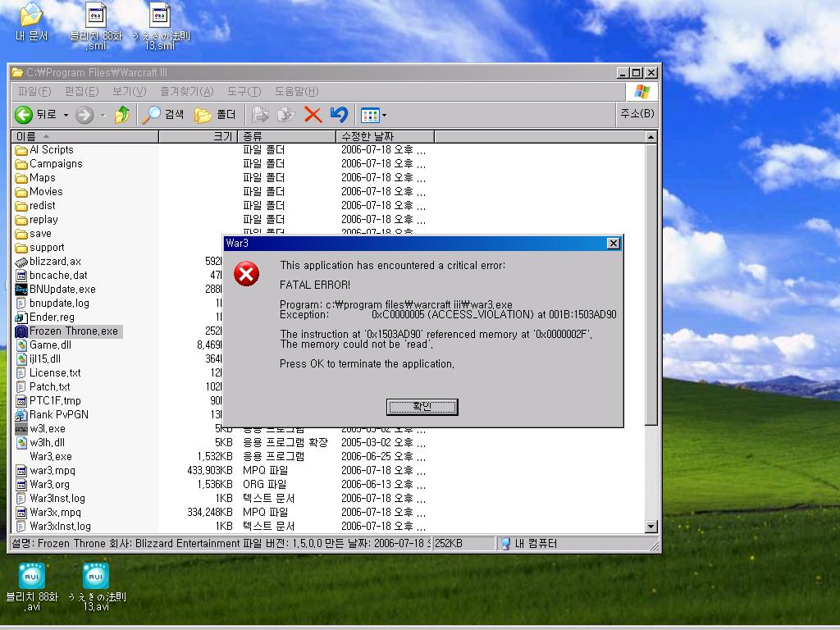This screenshot has height=630, width=840.
Task: Select the War3x.mpq file
Action: pyautogui.click(x=48, y=512)
